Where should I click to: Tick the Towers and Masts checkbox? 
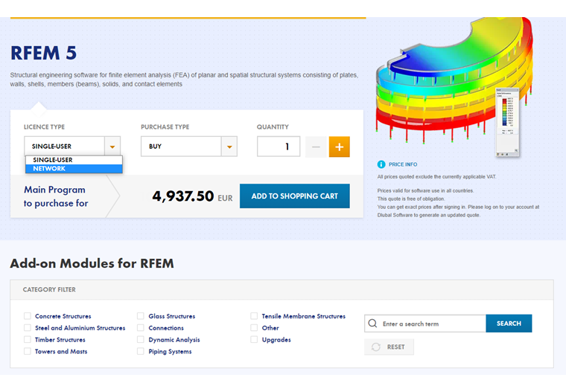click(28, 351)
